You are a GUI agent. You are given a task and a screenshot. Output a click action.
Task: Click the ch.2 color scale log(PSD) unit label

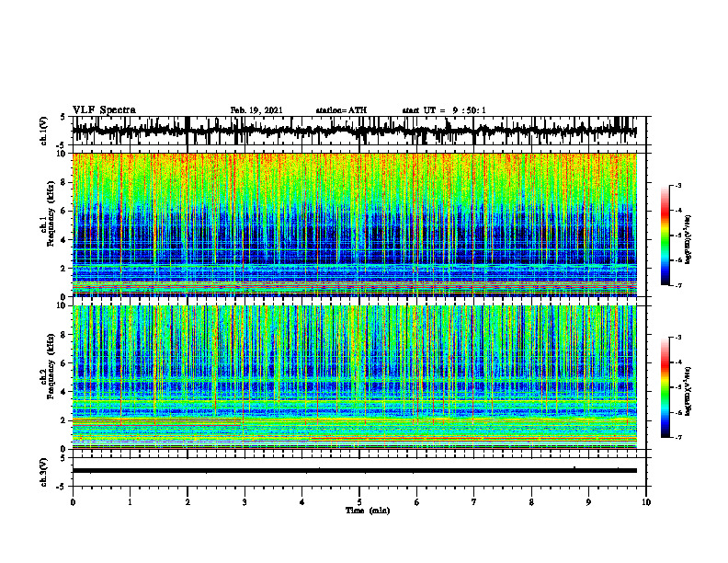click(688, 391)
